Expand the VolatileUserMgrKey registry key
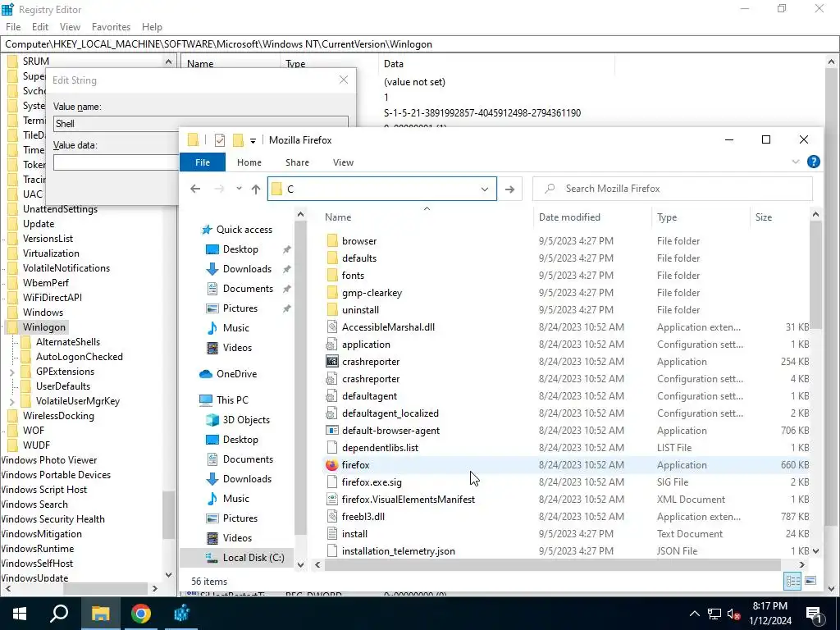Image resolution: width=840 pixels, height=630 pixels. [11, 401]
